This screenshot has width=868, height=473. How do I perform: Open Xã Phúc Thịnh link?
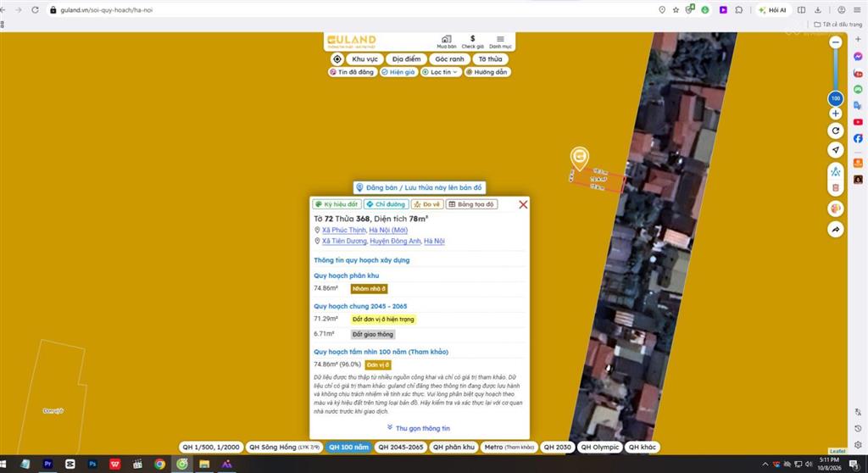pyautogui.click(x=344, y=230)
